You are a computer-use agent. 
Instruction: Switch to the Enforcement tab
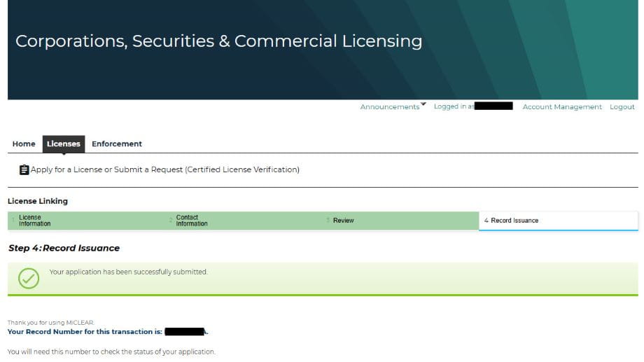(117, 144)
